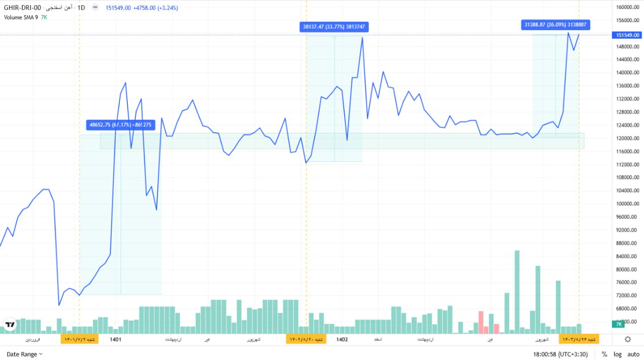Select the Volume SMA 9 indicator legend
This screenshot has height=362, width=644.
(x=21, y=17)
